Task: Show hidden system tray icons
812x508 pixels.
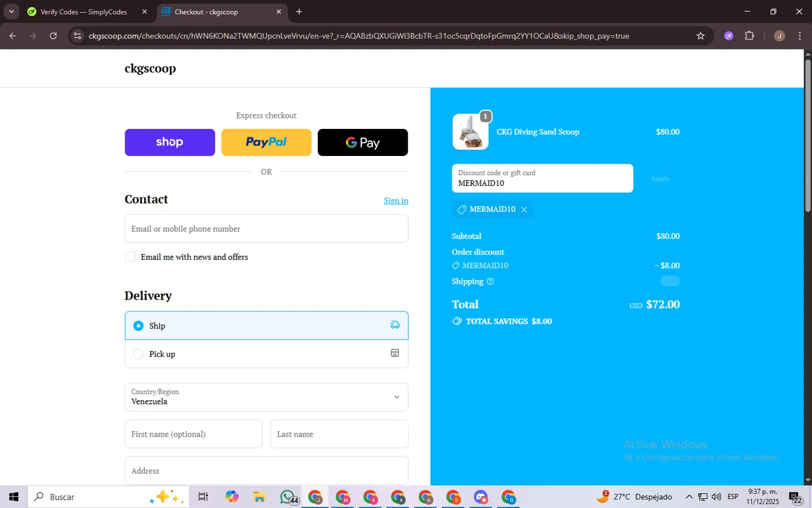Action: (689, 497)
